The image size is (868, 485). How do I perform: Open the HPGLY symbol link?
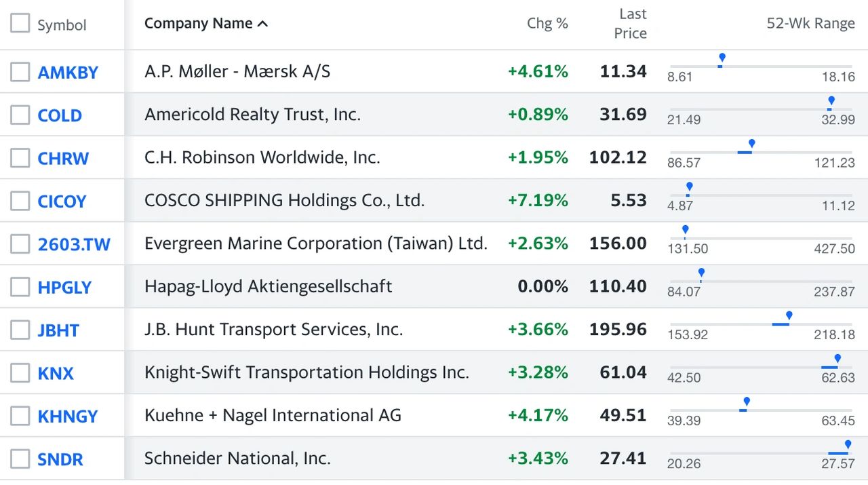click(x=64, y=287)
